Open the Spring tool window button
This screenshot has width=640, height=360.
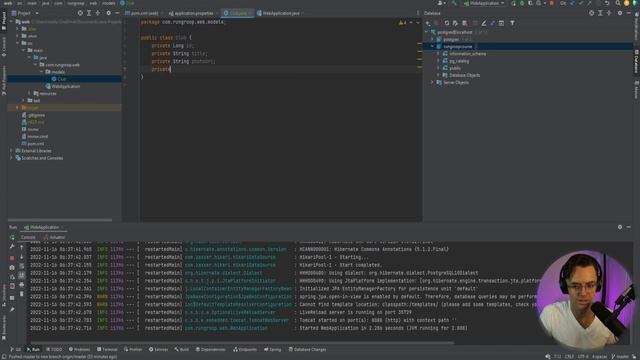point(272,349)
